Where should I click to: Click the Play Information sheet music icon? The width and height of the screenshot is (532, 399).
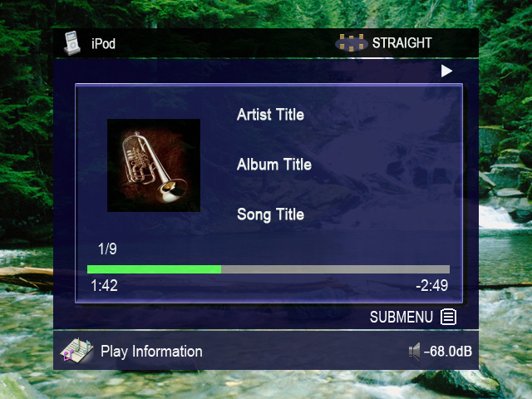[76, 350]
